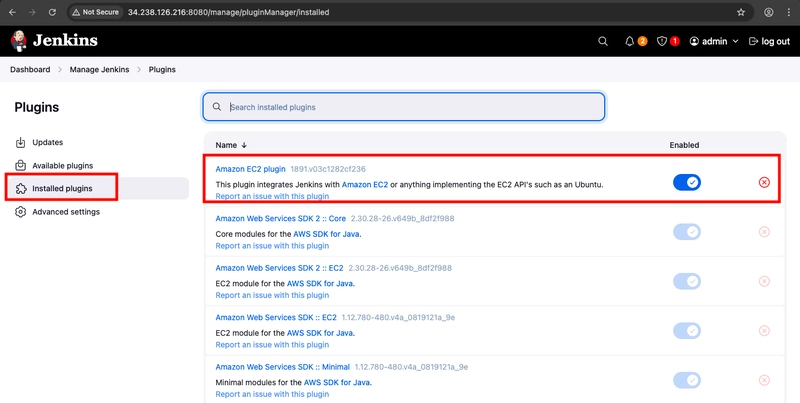Open the Amazon EC2 plugin link

251,169
